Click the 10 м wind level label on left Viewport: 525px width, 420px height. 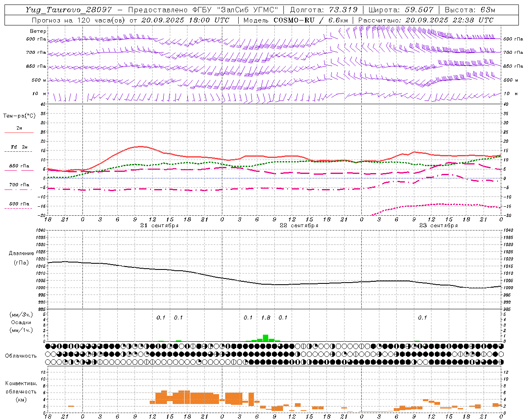click(39, 94)
